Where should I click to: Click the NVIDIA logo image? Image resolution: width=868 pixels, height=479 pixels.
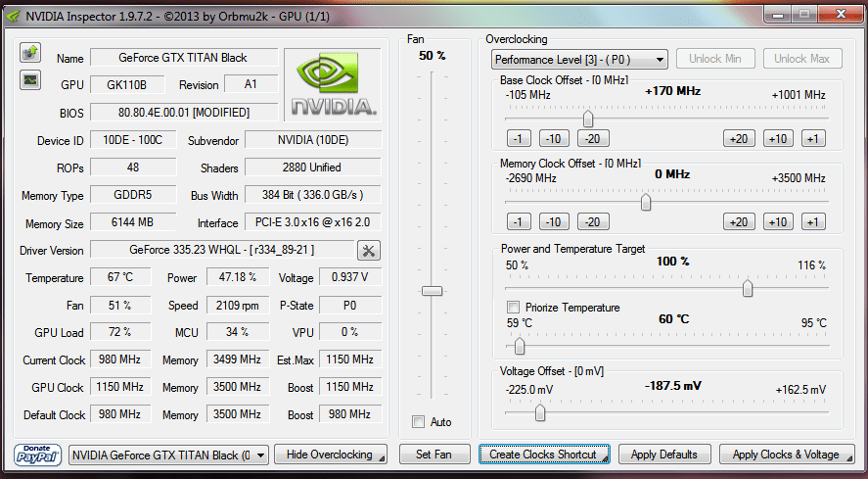(x=334, y=84)
